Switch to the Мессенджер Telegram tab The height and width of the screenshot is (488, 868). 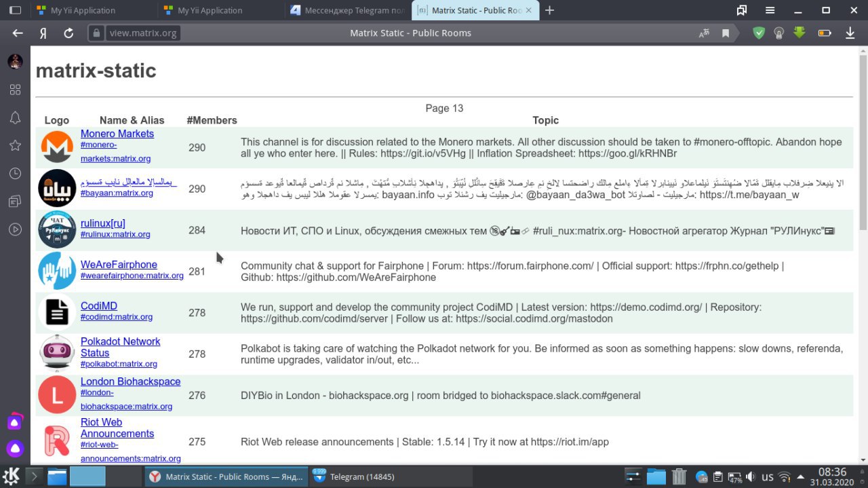pyautogui.click(x=347, y=10)
